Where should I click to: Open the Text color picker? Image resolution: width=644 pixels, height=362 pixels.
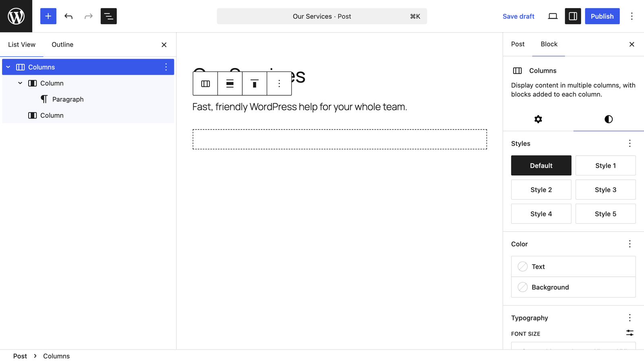pos(573,267)
